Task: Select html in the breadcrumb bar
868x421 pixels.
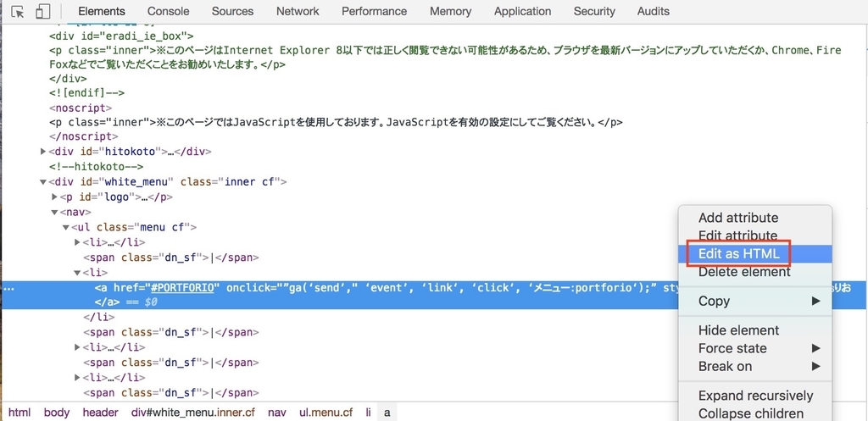Action: (x=19, y=413)
